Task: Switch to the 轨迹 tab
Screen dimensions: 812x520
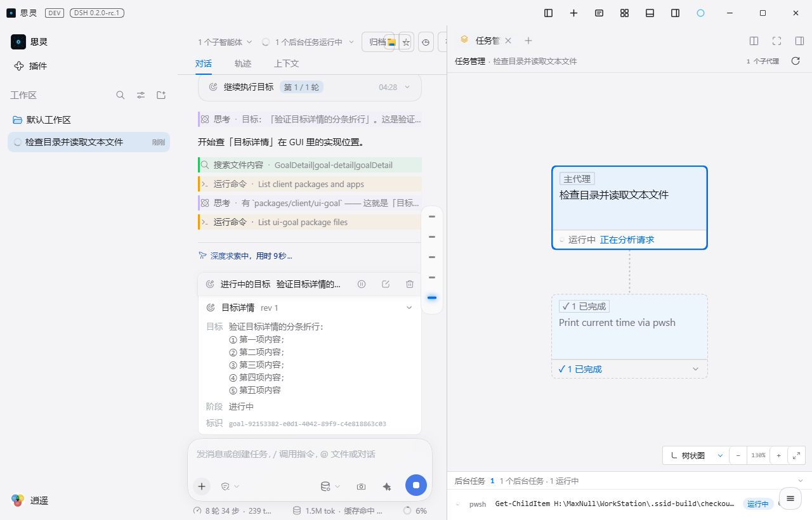Action: pyautogui.click(x=243, y=63)
